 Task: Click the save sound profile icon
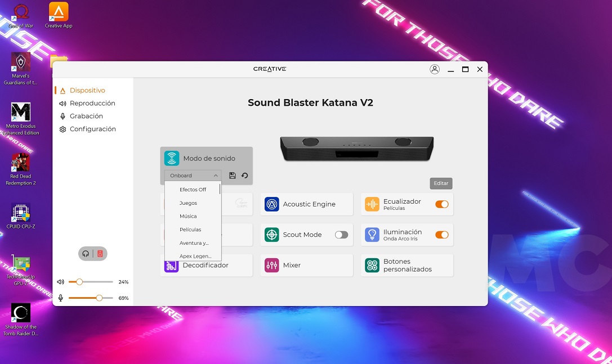233,176
